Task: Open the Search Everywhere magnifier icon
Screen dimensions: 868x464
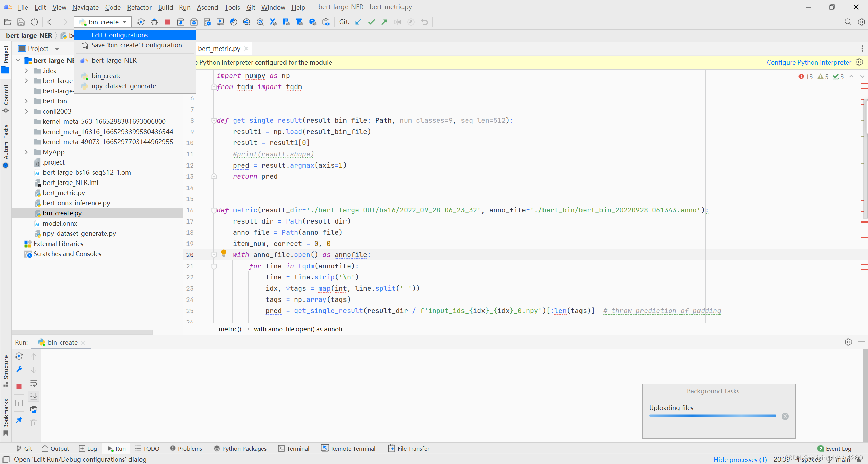Action: 848,22
